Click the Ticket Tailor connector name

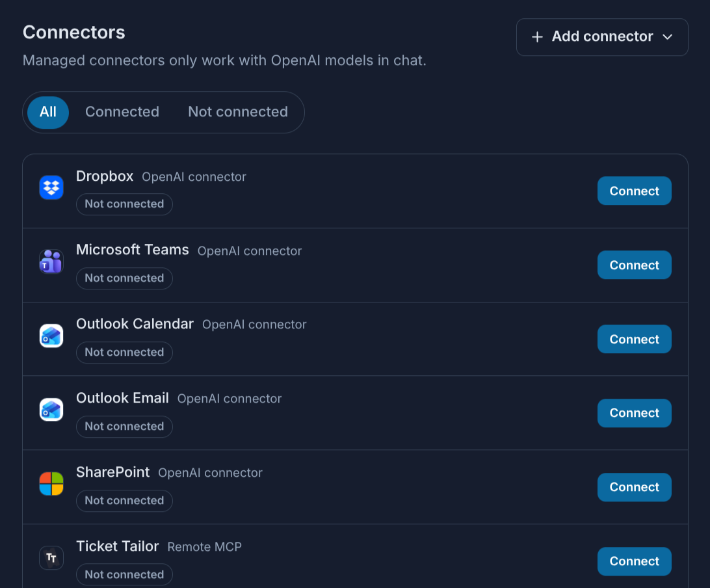pos(117,546)
